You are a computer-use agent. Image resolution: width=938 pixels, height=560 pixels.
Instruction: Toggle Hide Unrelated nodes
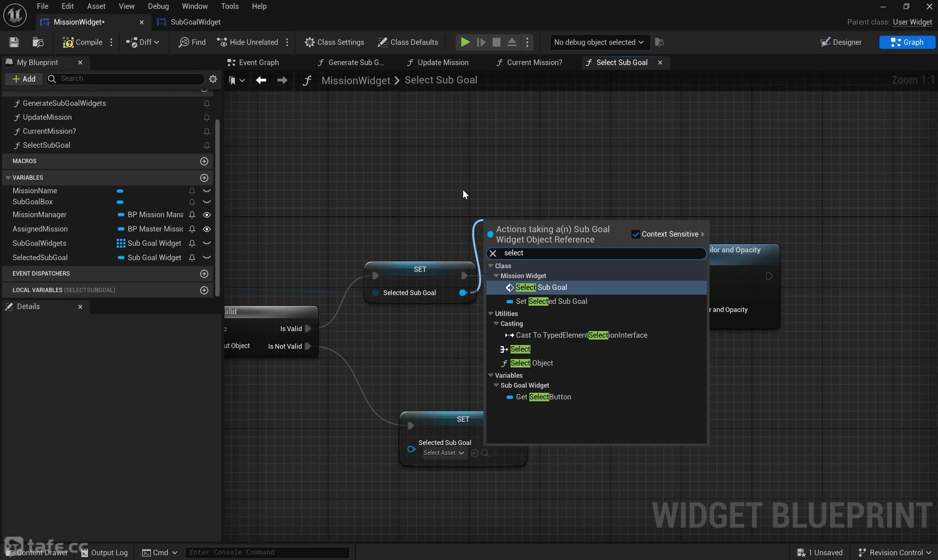click(248, 42)
